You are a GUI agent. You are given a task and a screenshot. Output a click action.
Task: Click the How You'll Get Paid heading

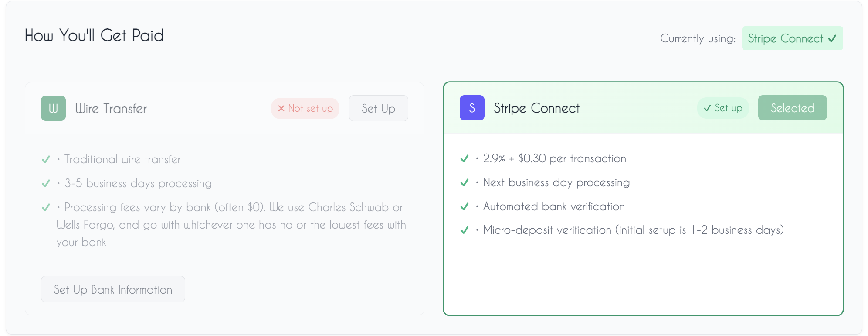[x=94, y=35]
